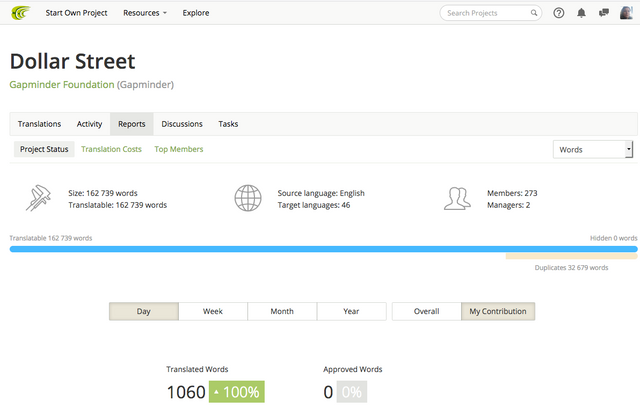The height and width of the screenshot is (417, 640).
Task: Click the globe languages icon
Action: (248, 198)
